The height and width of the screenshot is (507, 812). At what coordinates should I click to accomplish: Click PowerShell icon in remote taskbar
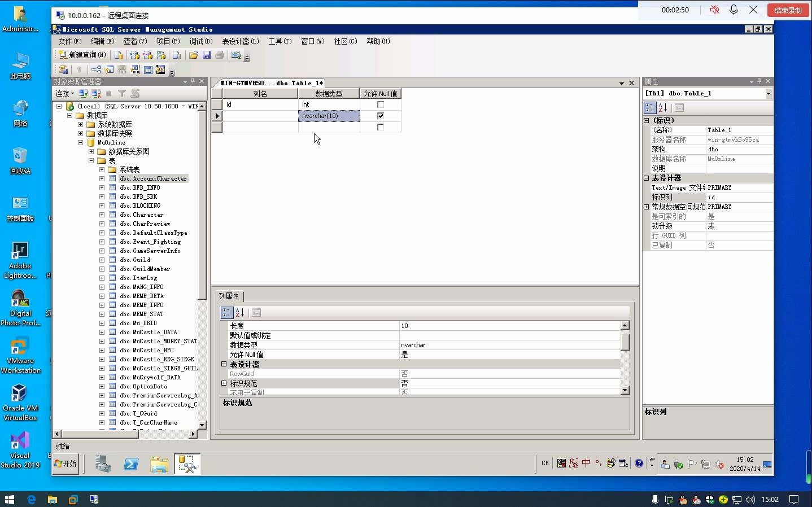131,464
